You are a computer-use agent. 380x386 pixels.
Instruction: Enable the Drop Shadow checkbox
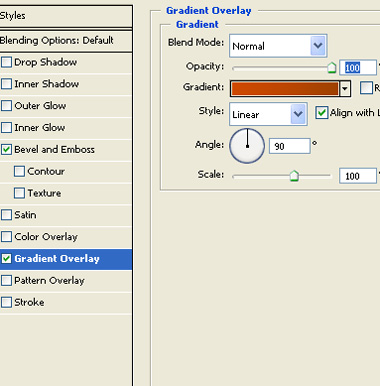pyautogui.click(x=6, y=62)
